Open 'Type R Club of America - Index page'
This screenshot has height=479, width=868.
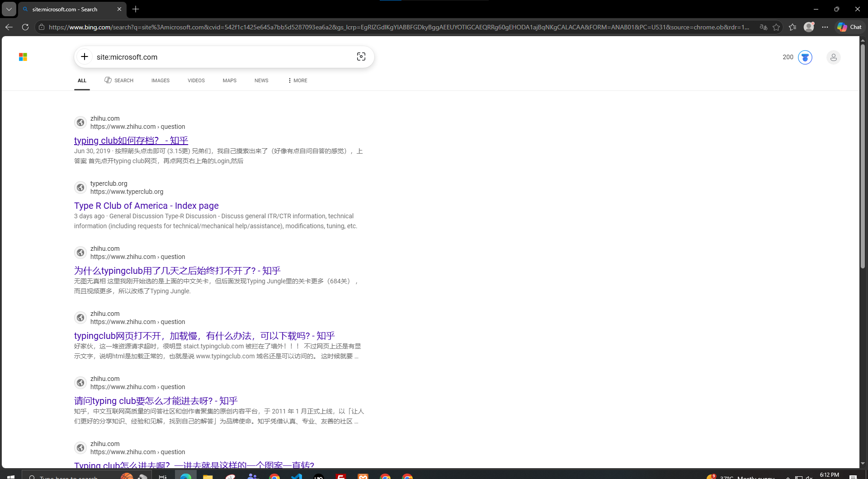click(x=146, y=206)
